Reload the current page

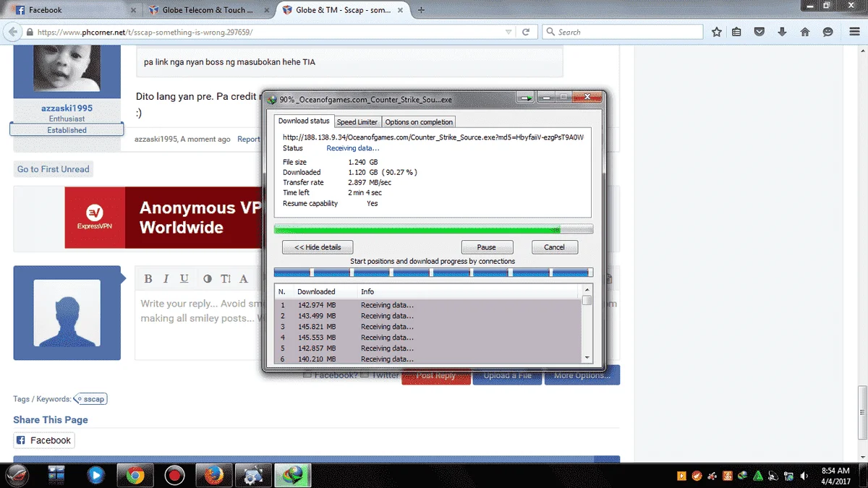526,32
